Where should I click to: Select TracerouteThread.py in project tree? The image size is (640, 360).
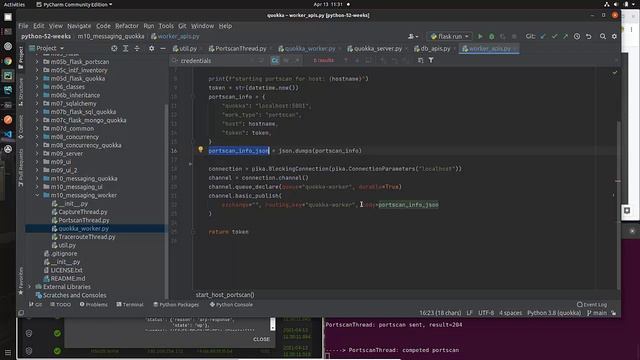click(x=87, y=237)
